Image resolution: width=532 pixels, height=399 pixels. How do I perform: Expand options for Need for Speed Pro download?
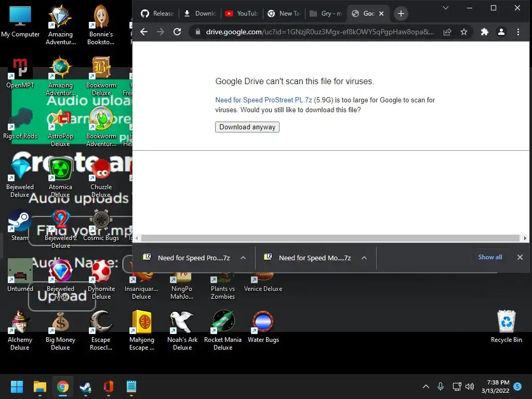coord(243,258)
